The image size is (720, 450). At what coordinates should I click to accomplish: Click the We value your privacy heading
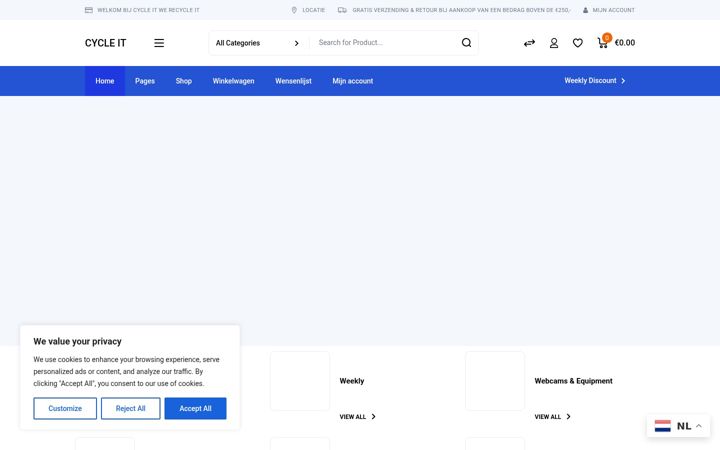click(x=78, y=342)
